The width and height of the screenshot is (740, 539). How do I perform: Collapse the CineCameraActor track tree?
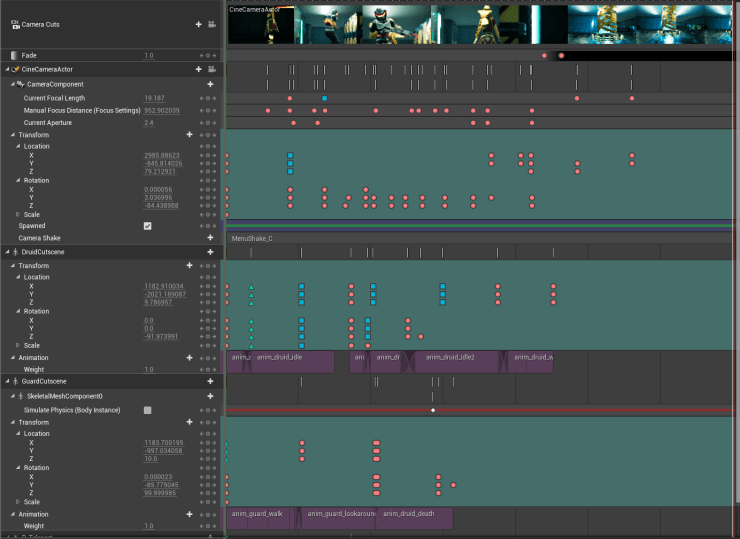pyautogui.click(x=7, y=69)
